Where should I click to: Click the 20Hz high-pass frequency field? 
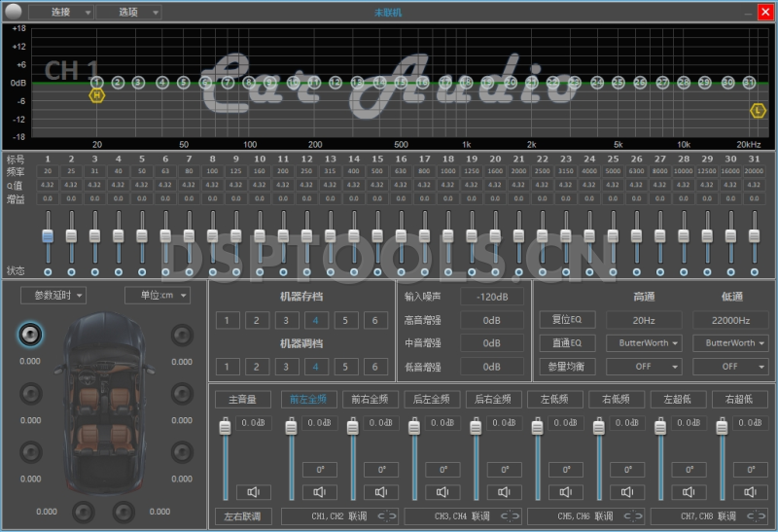pyautogui.click(x=643, y=319)
